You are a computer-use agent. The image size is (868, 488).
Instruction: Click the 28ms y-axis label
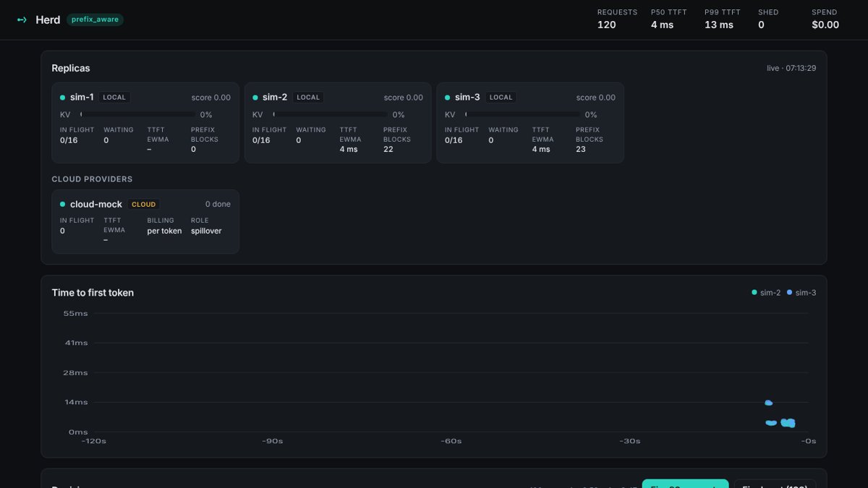(76, 373)
